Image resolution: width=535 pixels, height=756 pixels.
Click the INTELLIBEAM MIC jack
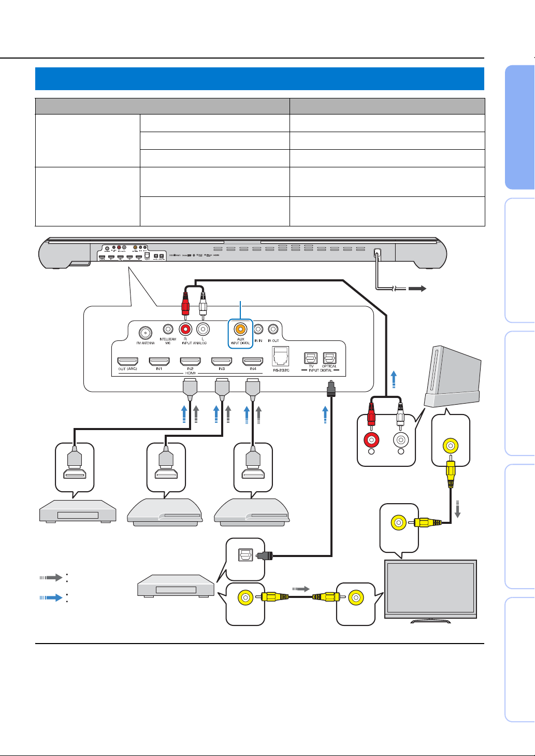168,329
